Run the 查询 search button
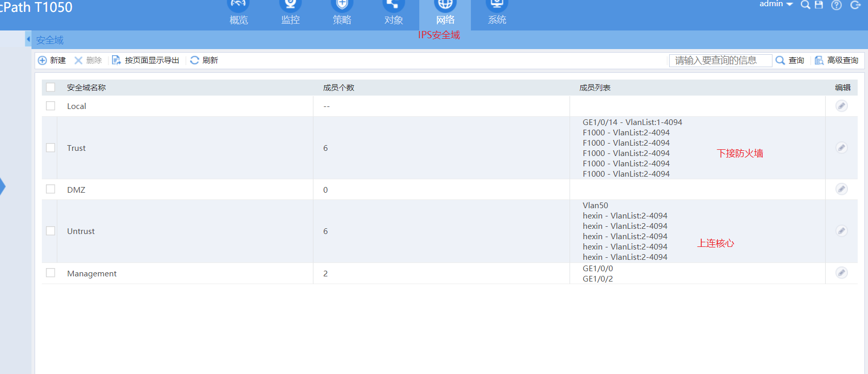 (x=790, y=60)
